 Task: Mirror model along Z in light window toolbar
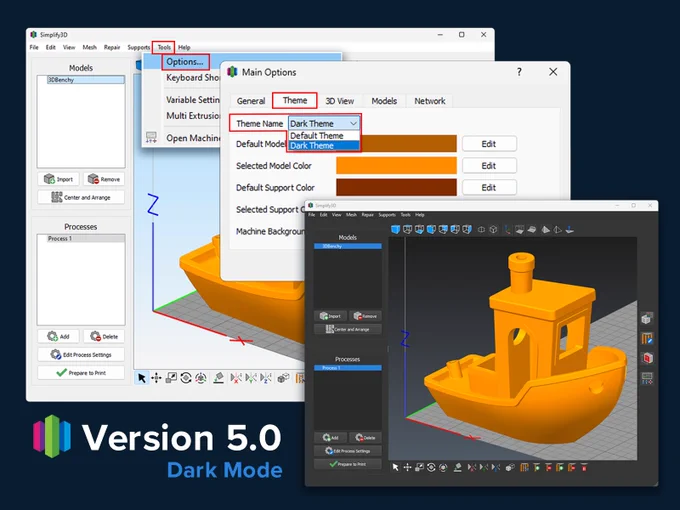265,378
